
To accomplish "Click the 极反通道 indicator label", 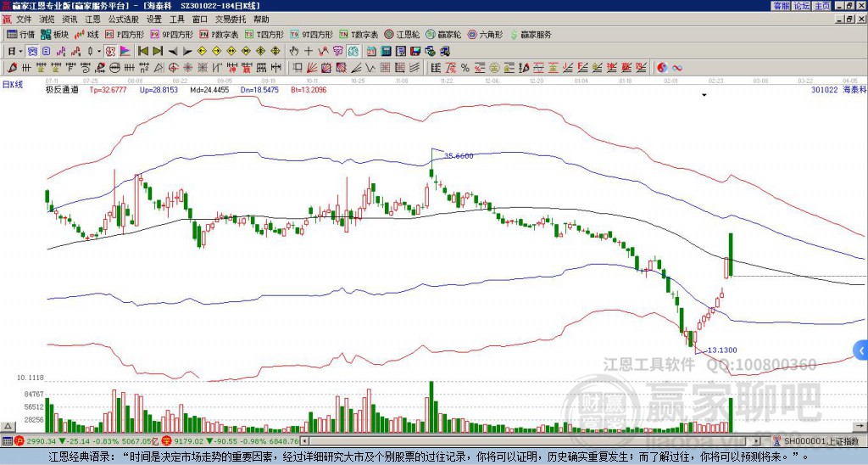I will pos(62,90).
